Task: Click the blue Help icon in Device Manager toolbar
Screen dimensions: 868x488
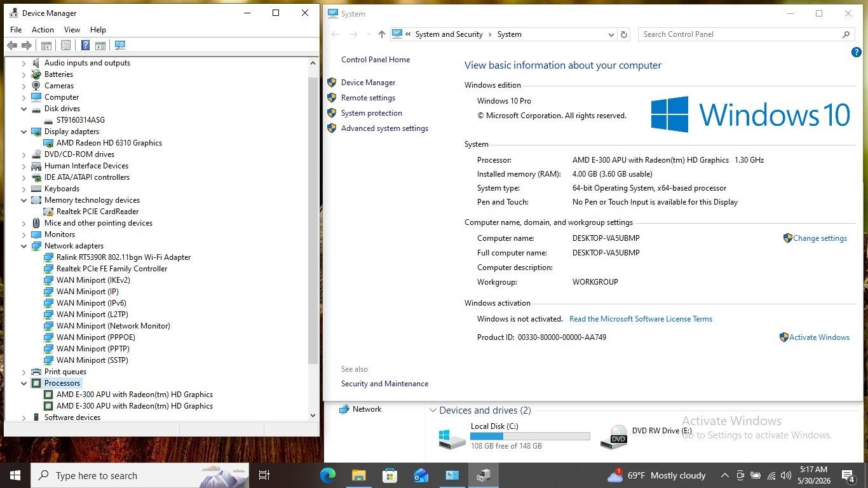Action: point(85,45)
